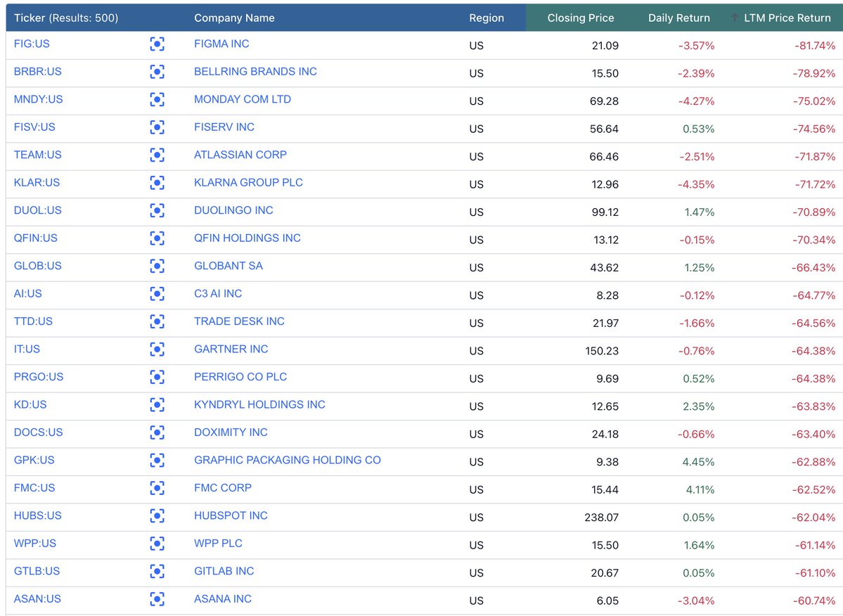Select FIGMA's closing price 21.09
843x616 pixels.
[605, 46]
